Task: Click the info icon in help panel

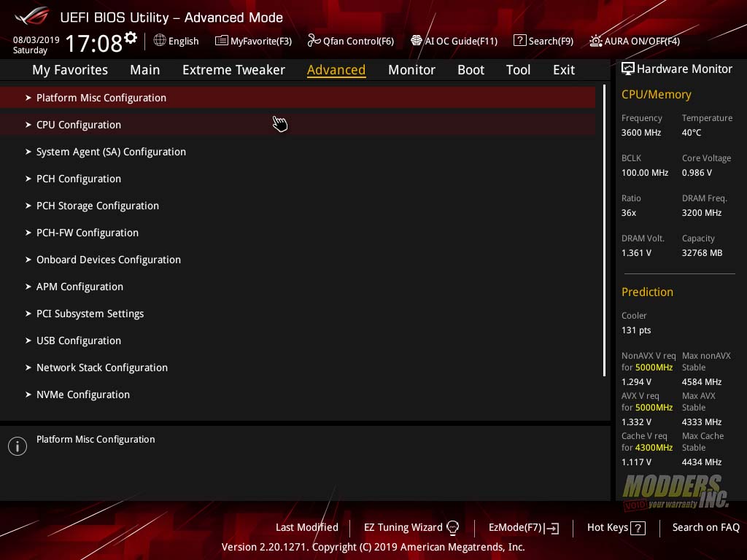Action: click(x=18, y=446)
